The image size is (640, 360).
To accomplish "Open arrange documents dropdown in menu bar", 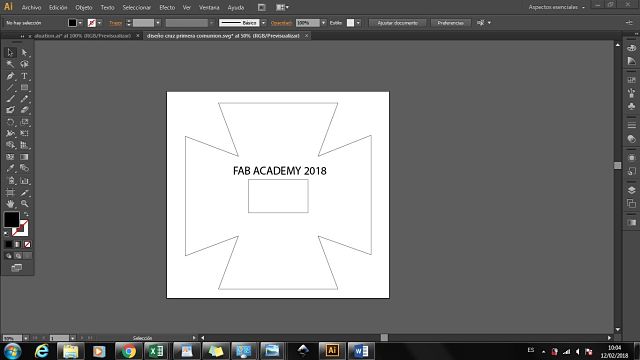I will [x=282, y=7].
